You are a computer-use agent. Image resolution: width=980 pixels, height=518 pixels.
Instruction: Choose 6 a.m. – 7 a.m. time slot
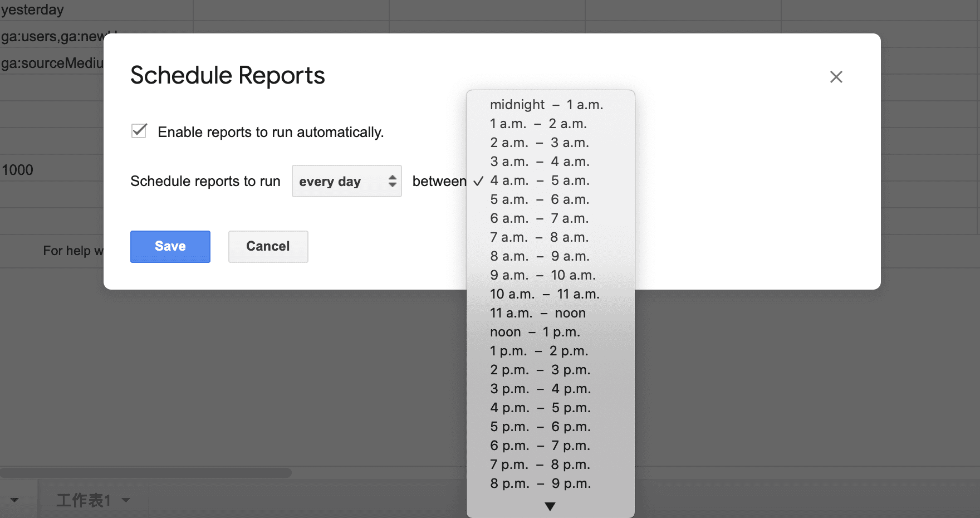coord(539,218)
